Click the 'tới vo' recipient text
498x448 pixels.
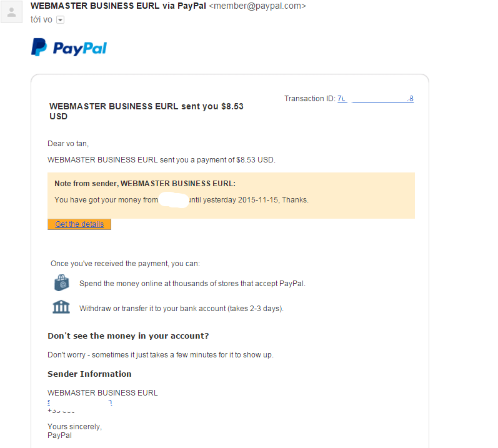click(41, 20)
